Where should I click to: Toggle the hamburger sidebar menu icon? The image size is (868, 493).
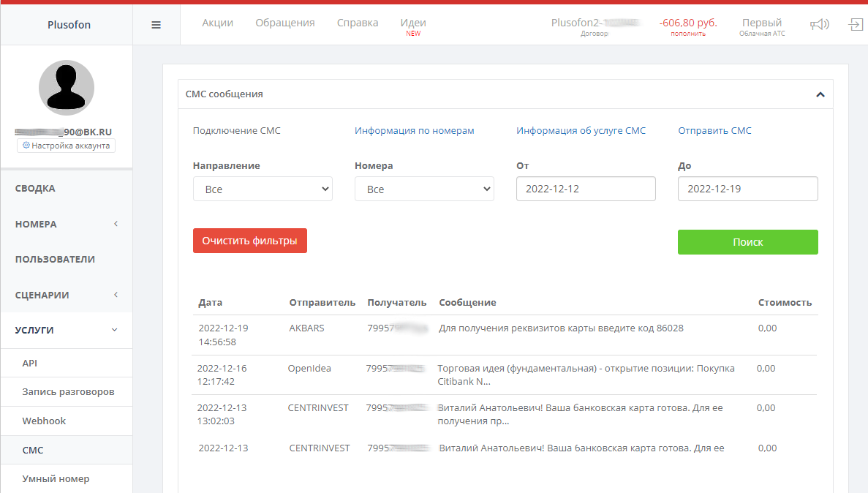coord(156,25)
